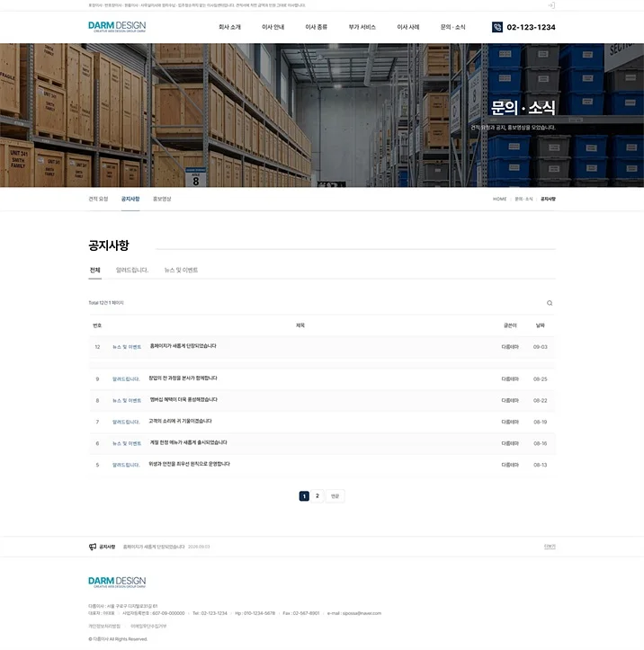644x650 pixels.
Task: Click the last-page 맨끝 pagination button
Action: (x=335, y=496)
